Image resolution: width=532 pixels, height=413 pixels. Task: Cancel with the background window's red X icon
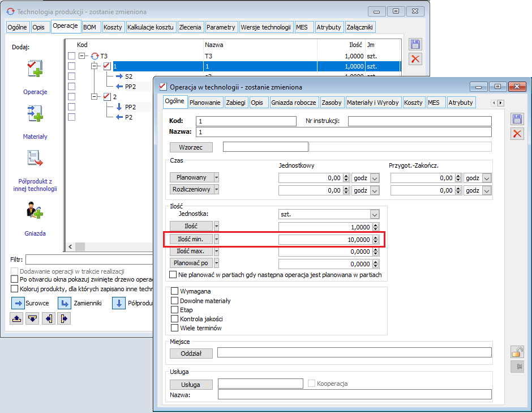(x=415, y=59)
